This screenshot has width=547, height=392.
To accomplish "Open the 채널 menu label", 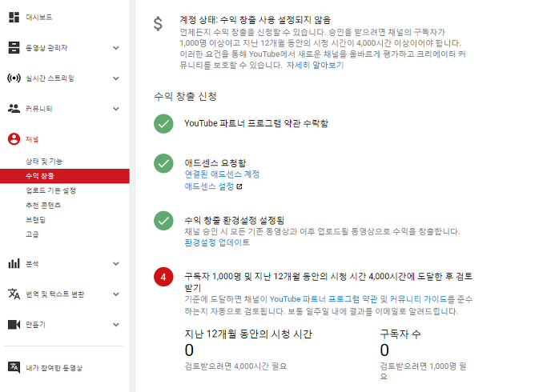I will click(x=32, y=139).
